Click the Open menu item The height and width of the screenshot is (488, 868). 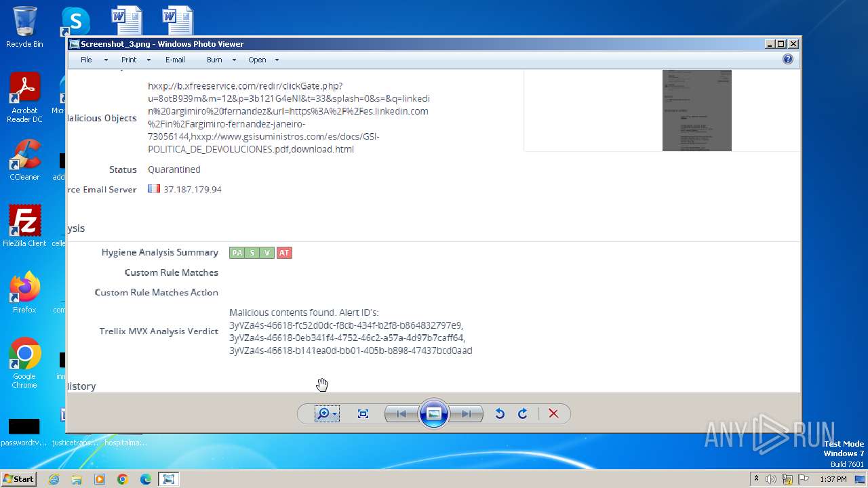pos(257,60)
